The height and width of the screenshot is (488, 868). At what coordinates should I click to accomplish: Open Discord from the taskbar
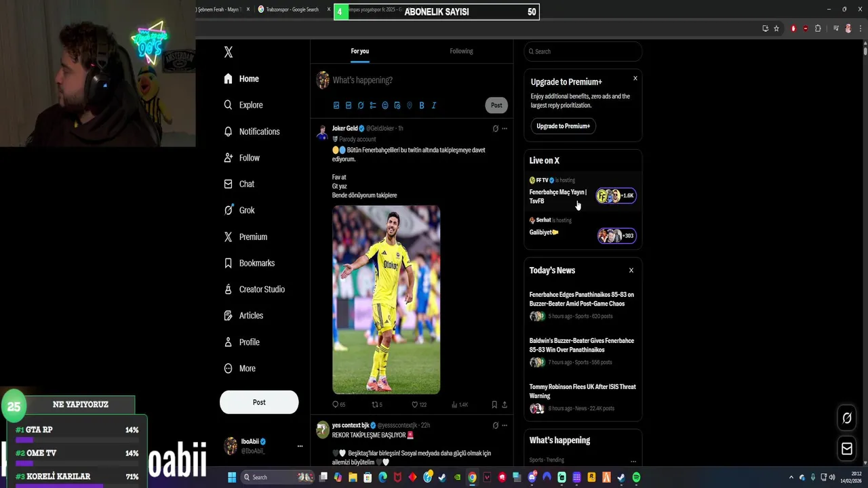pos(532,477)
